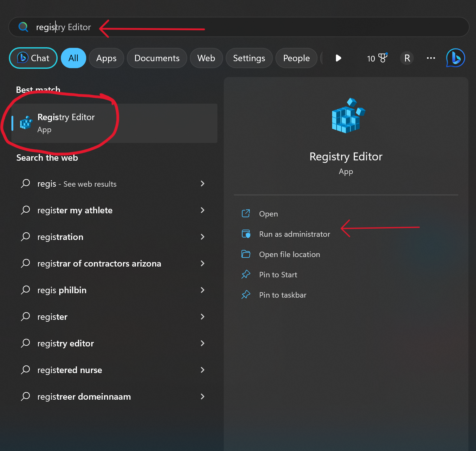Screen dimensions: 476x451
Task: Click search icon beside 'registration'
Action: pyautogui.click(x=25, y=237)
